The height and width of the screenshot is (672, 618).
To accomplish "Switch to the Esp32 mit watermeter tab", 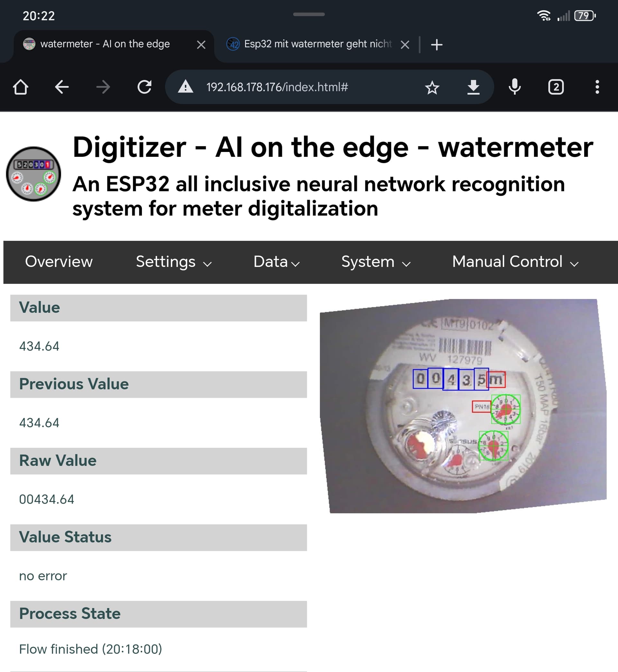I will click(x=318, y=44).
